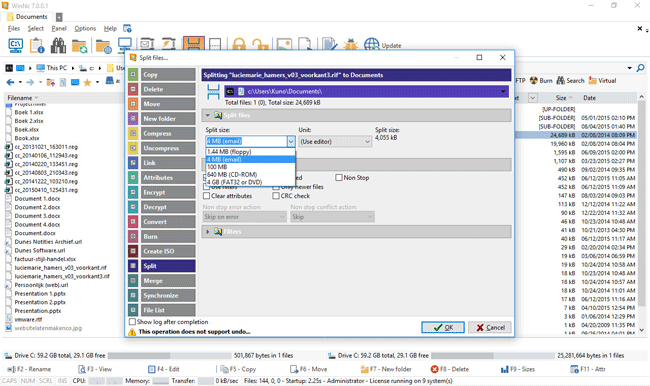This screenshot has height=386, width=650.
Task: Enable the CRC check checkbox
Action: (x=276, y=196)
